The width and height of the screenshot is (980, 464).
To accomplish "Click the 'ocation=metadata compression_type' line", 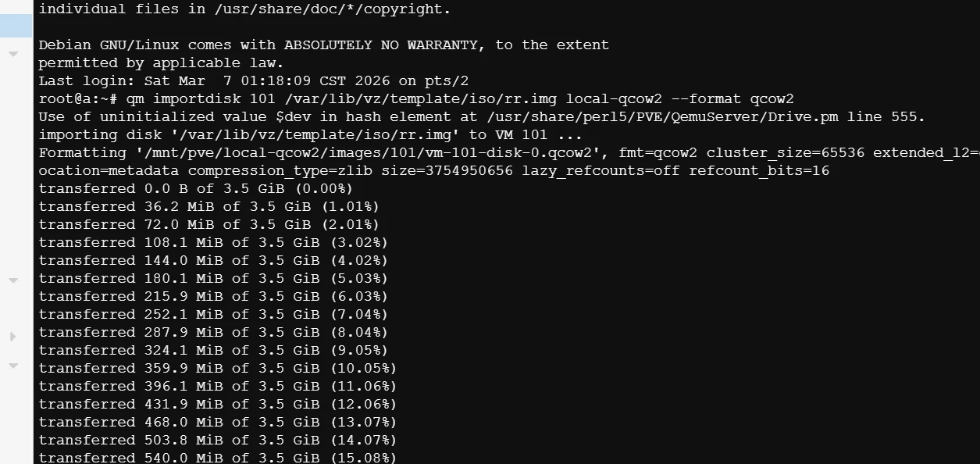I will tap(433, 170).
